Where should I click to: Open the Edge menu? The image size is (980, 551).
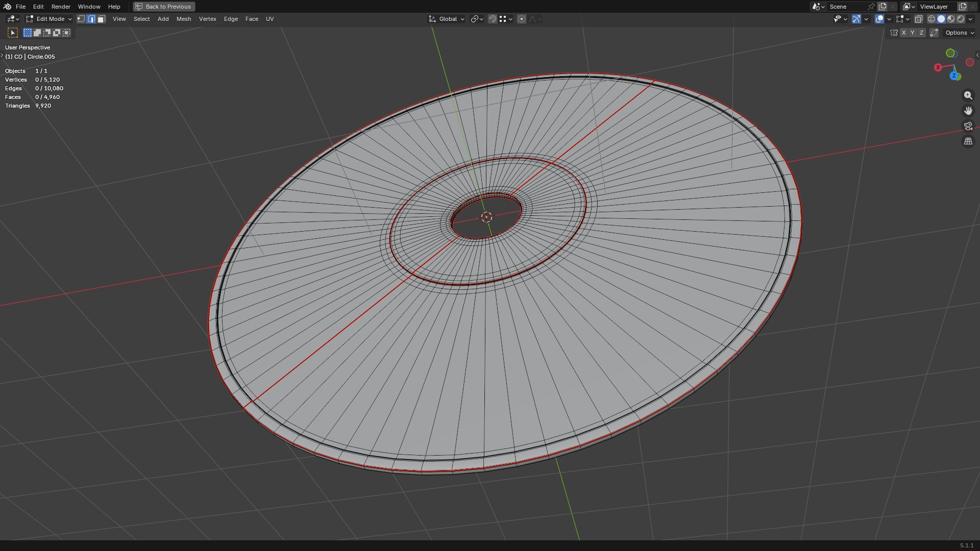coord(231,19)
